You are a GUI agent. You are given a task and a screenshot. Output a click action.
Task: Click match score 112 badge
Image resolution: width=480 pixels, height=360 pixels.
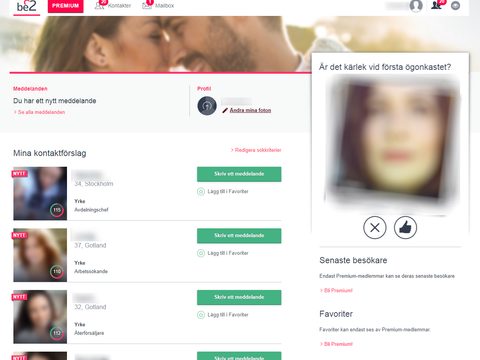point(57,333)
